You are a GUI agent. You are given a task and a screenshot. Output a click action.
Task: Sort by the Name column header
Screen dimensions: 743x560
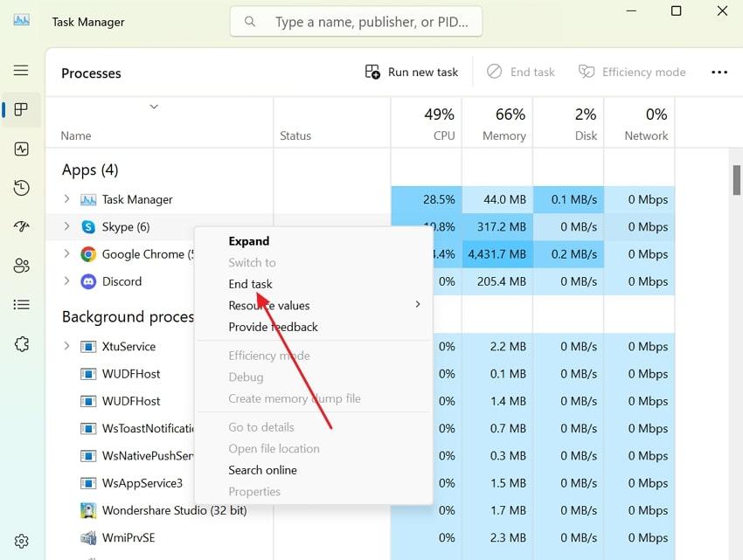pyautogui.click(x=159, y=123)
